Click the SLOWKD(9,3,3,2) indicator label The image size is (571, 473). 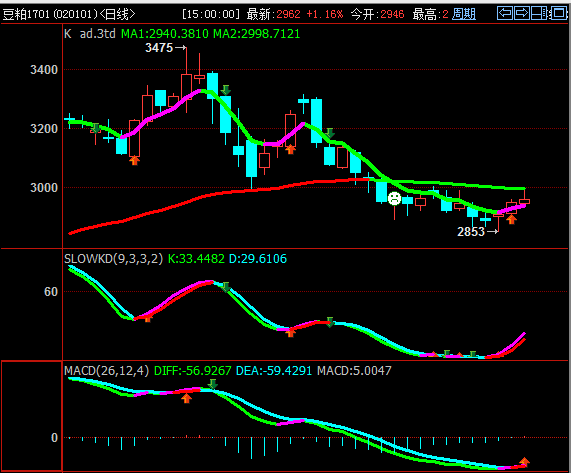(x=113, y=259)
